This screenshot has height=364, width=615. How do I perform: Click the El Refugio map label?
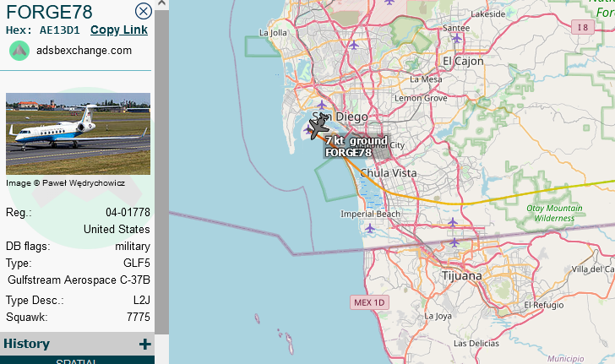click(544, 305)
